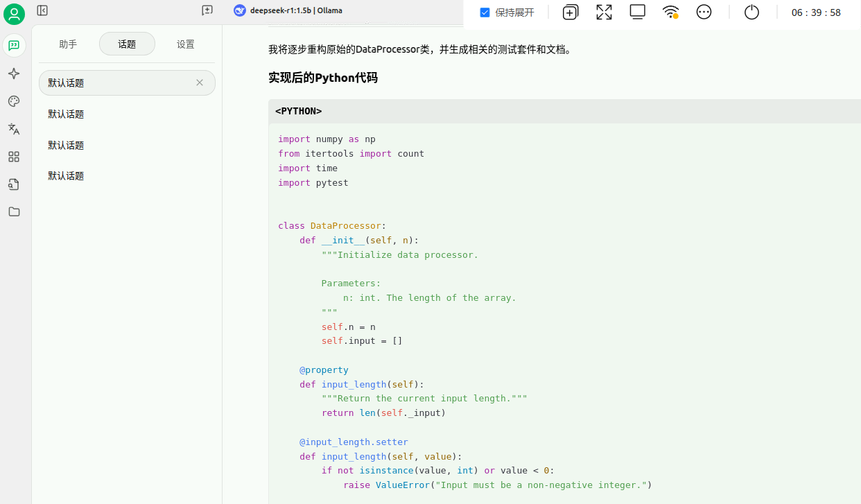Click the 'class DataProcessor:' line
This screenshot has height=504, width=861.
click(x=331, y=225)
